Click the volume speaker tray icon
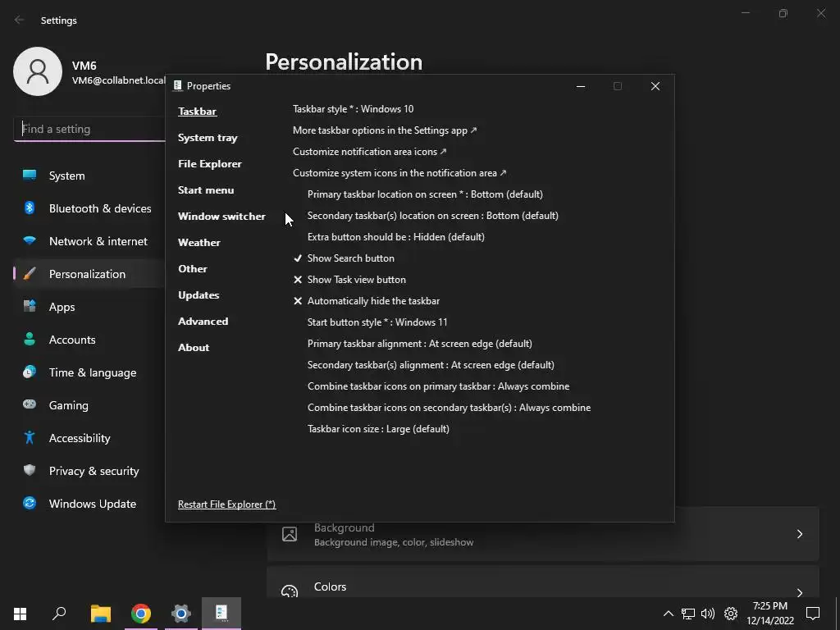 (x=708, y=614)
